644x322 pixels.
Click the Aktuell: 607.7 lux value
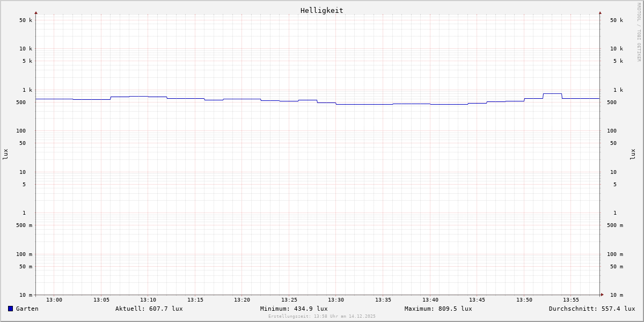point(149,309)
